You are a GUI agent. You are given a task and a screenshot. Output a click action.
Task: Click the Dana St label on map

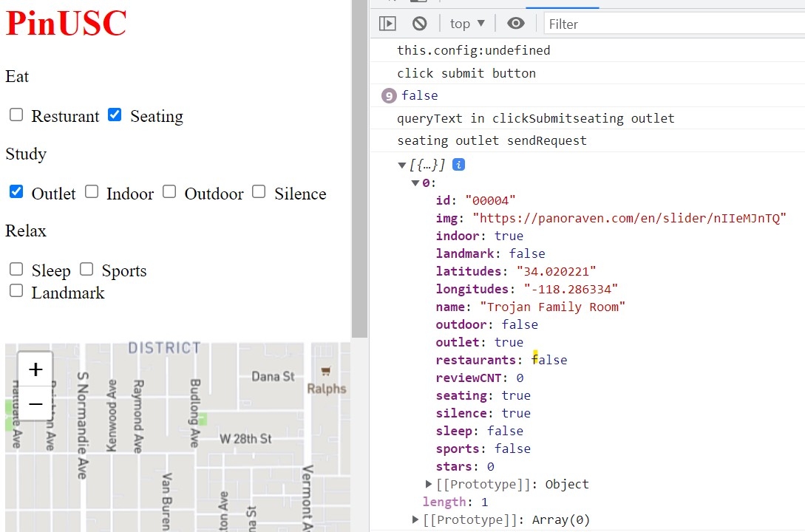coord(273,377)
